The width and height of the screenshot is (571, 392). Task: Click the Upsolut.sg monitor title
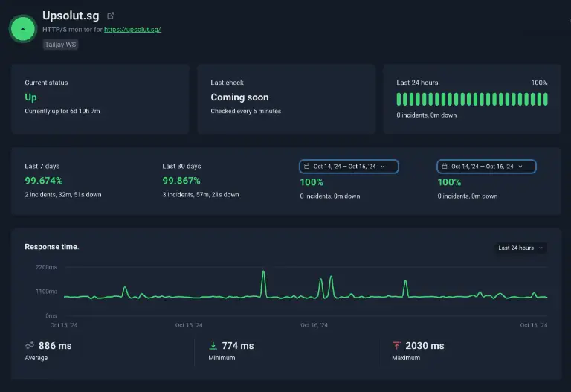[x=71, y=16]
